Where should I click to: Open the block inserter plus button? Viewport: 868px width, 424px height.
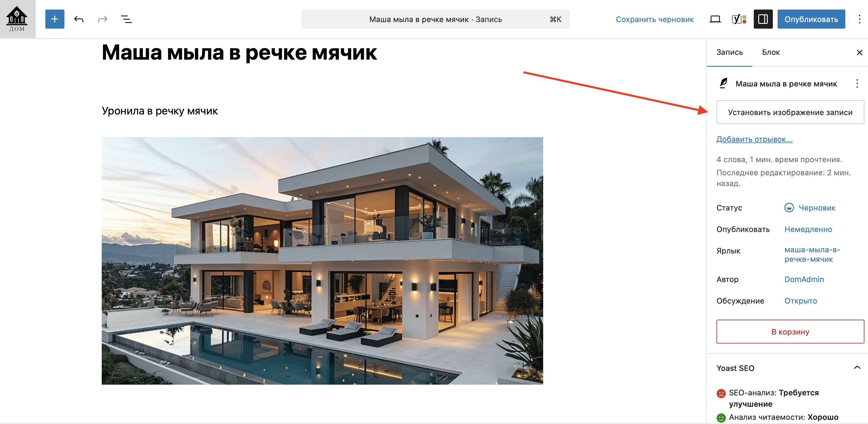pos(55,19)
